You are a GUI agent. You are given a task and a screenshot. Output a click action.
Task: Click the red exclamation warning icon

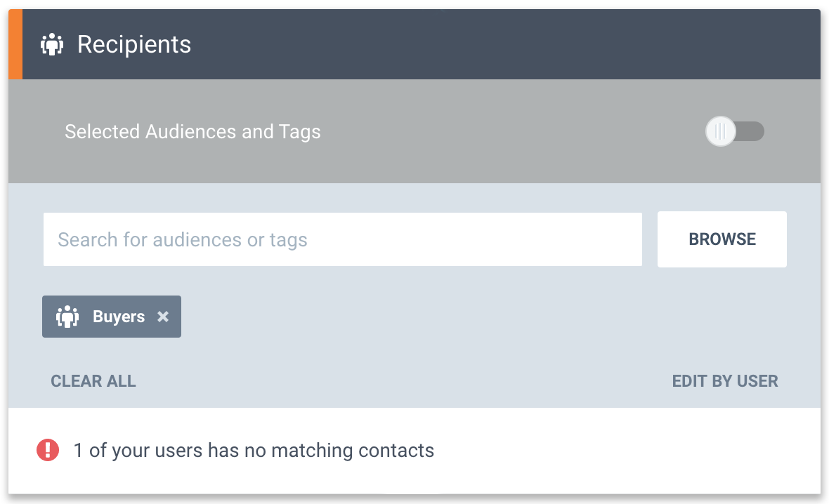pos(48,450)
